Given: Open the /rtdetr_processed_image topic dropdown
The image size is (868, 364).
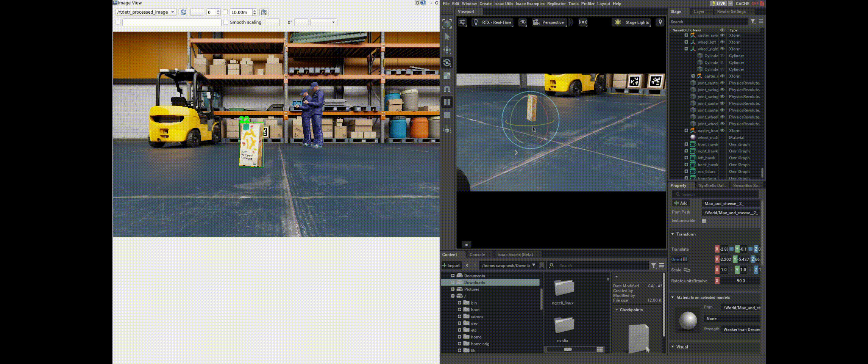Looking at the screenshot, I should click(146, 12).
